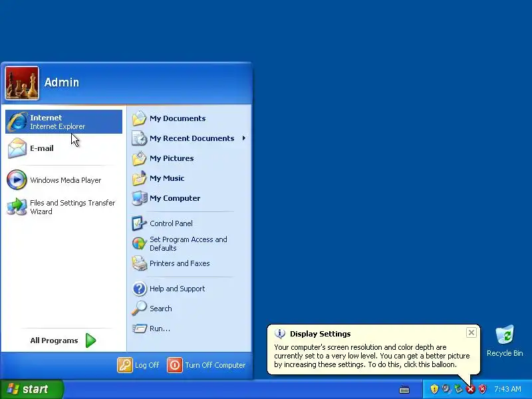Image resolution: width=532 pixels, height=399 pixels.
Task: Open Windows Media Player
Action: click(64, 180)
